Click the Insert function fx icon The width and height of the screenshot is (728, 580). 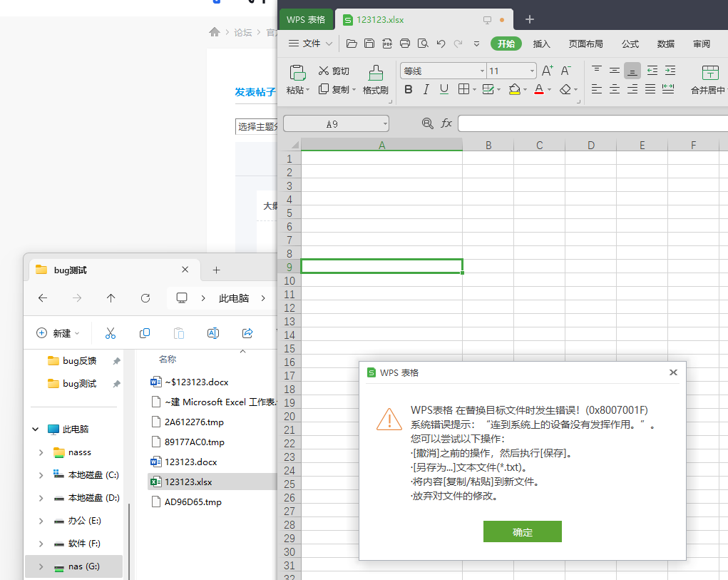coord(446,123)
